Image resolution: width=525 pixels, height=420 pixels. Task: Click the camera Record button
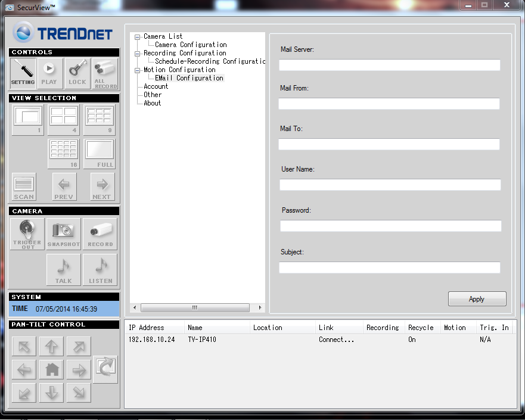click(100, 234)
